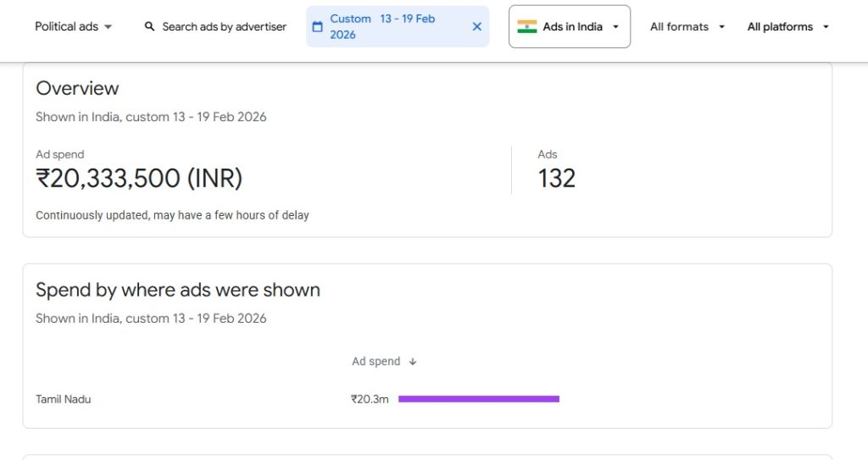Click the 132 ads count
The height and width of the screenshot is (460, 868).
tap(557, 179)
